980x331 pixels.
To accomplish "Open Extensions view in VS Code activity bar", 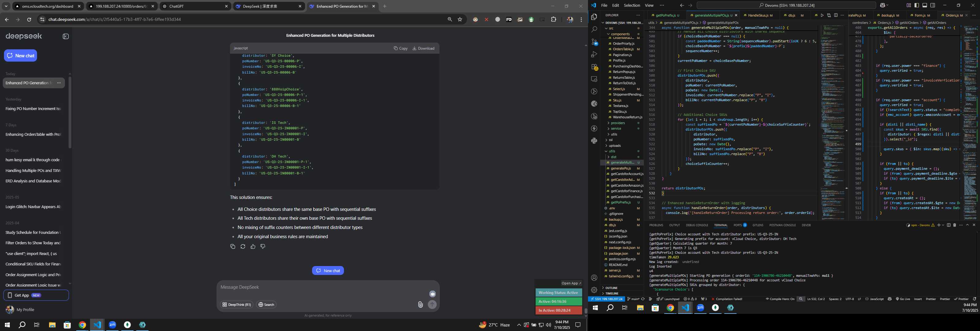I will (594, 67).
